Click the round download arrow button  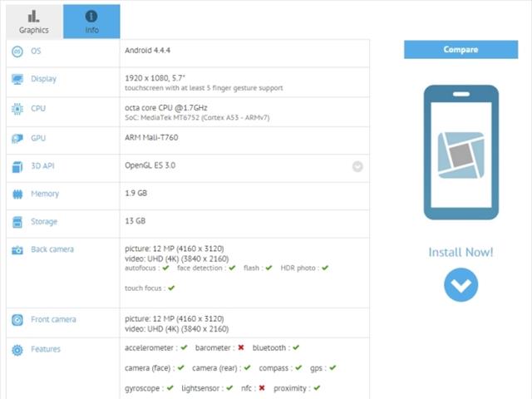[x=461, y=284]
